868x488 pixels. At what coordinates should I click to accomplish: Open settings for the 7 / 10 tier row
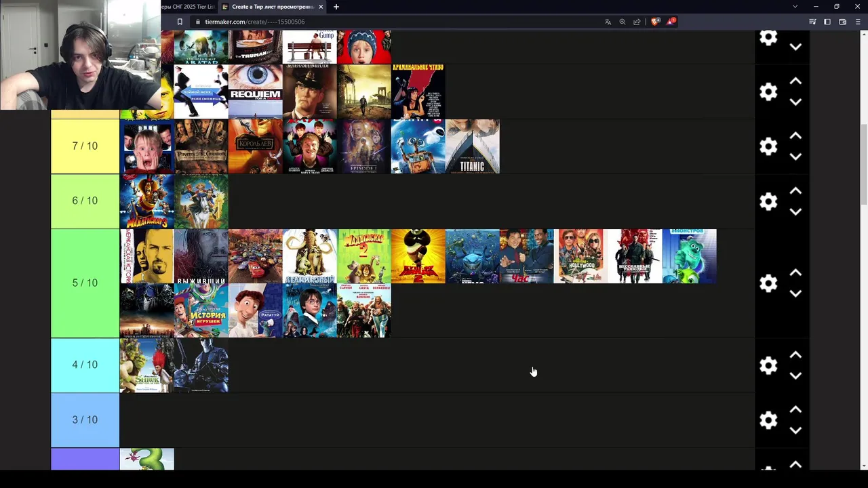coord(768,146)
